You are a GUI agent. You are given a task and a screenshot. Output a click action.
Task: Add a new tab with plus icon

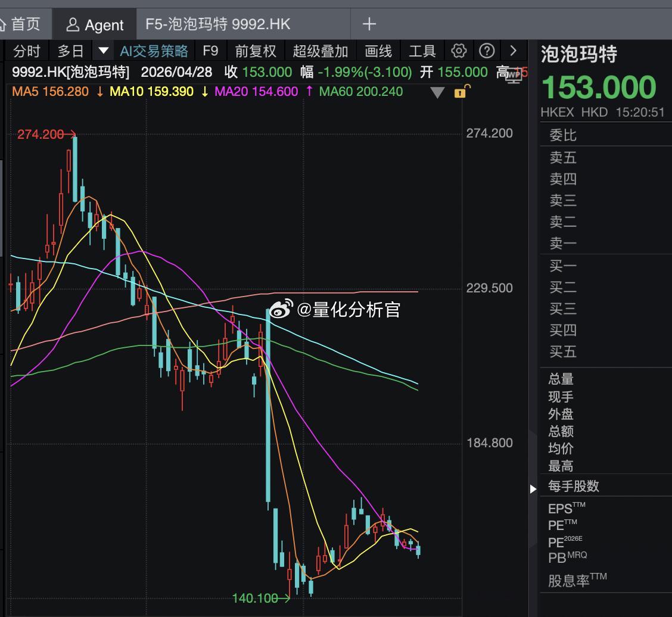coord(369,24)
